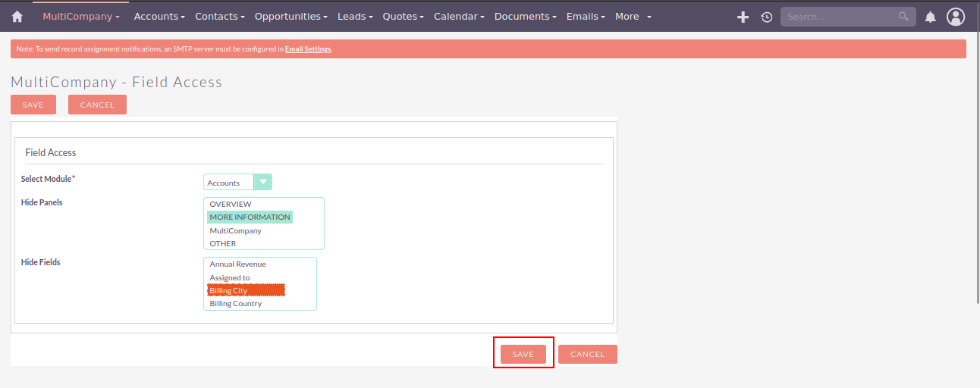Show recently viewed history icon
The height and width of the screenshot is (388, 980).
pos(766,17)
